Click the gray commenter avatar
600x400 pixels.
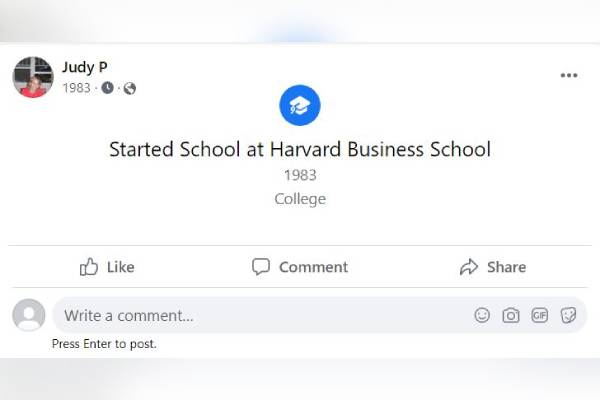pos(29,315)
